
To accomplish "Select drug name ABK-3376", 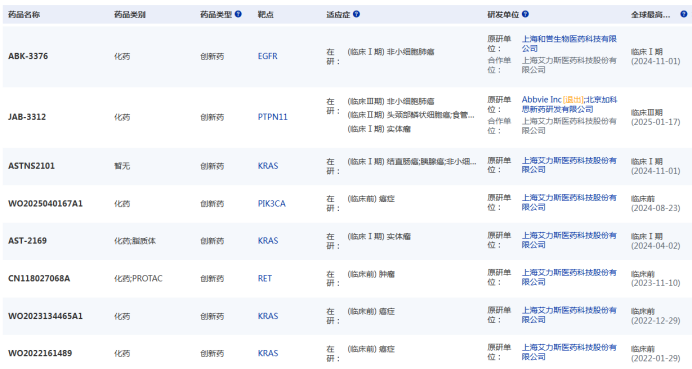I will [x=28, y=56].
